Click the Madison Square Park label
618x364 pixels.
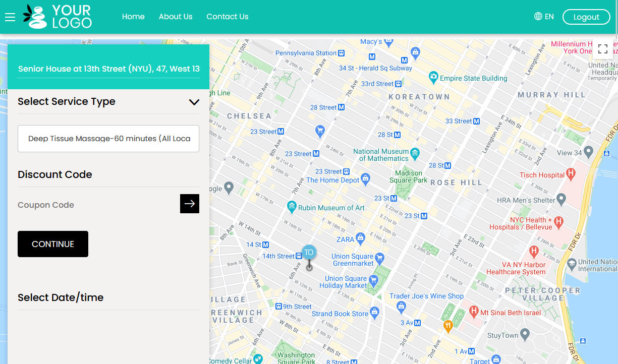tap(409, 177)
